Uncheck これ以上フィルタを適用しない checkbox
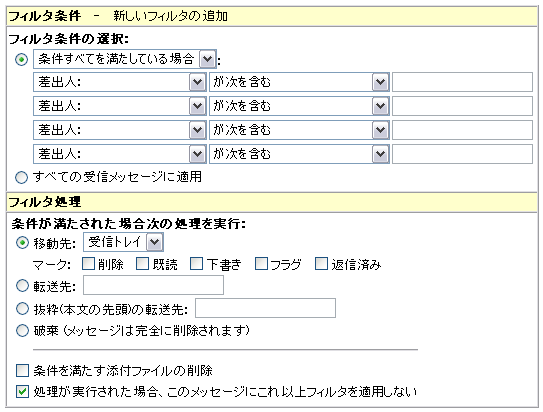Screen dimensions: 543x412 [x=23, y=392]
